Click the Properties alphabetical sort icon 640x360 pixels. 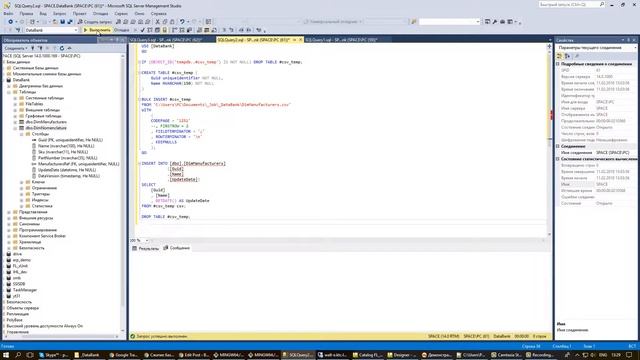coord(567,56)
